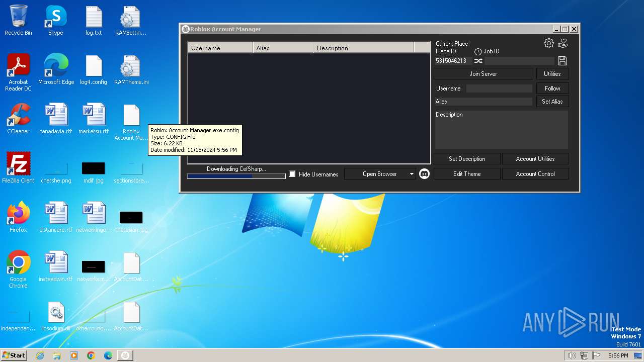This screenshot has height=362, width=644.
Task: Select the Google Chrome desktop shortcut
Action: [18, 270]
